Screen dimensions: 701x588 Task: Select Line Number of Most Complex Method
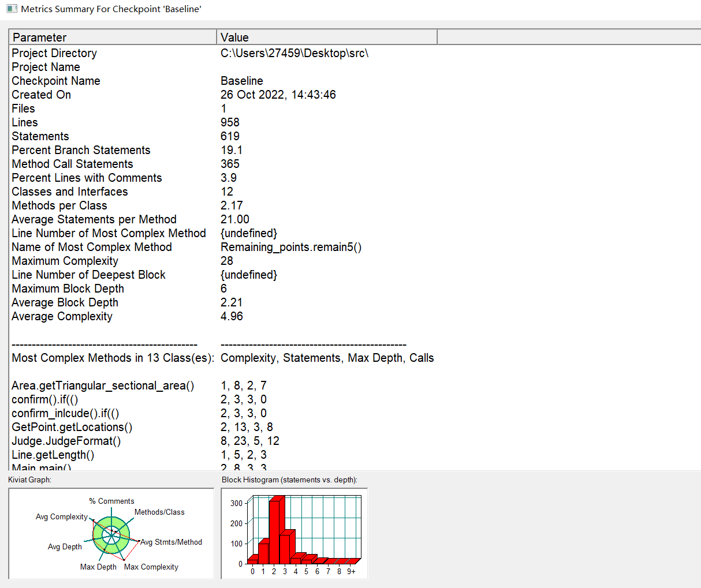click(109, 233)
